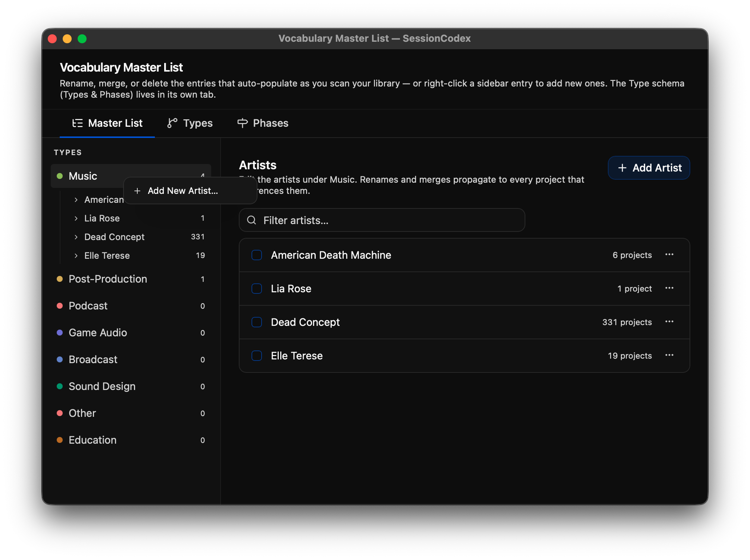
Task: Select the Broadcast type
Action: [x=131, y=359]
